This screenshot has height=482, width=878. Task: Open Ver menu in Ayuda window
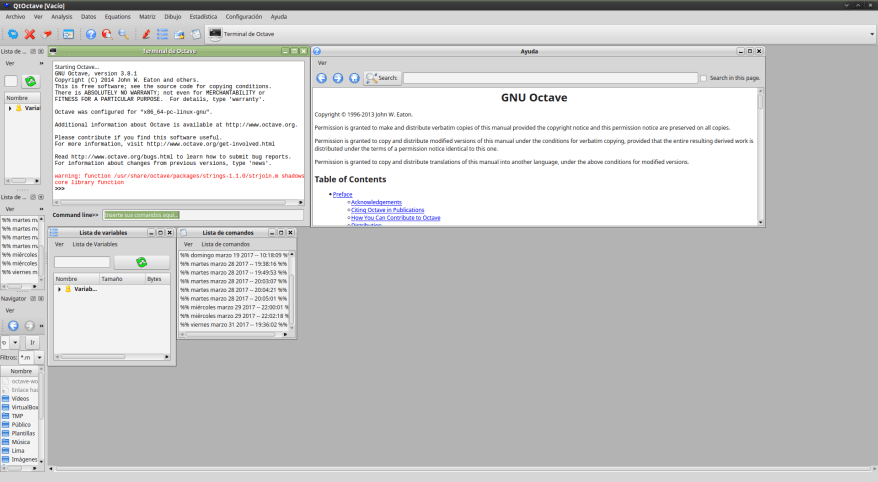click(x=322, y=63)
